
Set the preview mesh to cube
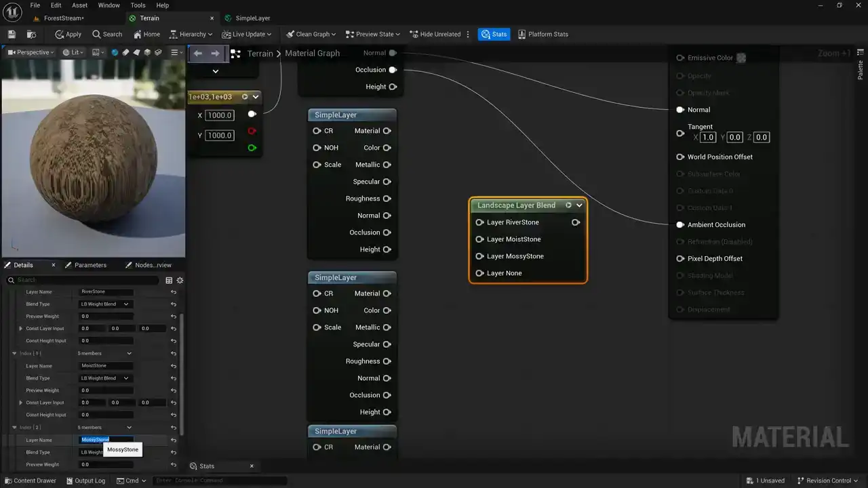tap(147, 52)
